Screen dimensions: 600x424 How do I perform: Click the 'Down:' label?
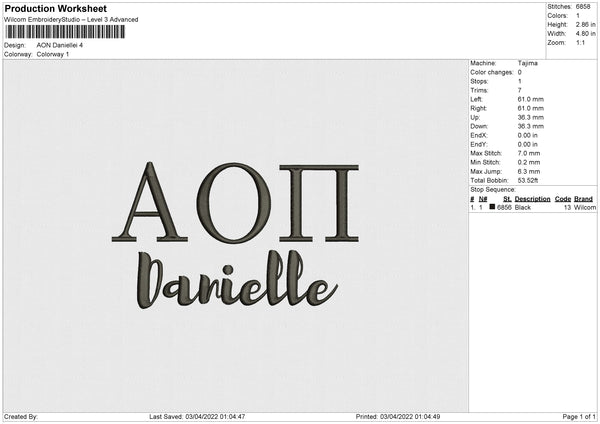[479, 126]
